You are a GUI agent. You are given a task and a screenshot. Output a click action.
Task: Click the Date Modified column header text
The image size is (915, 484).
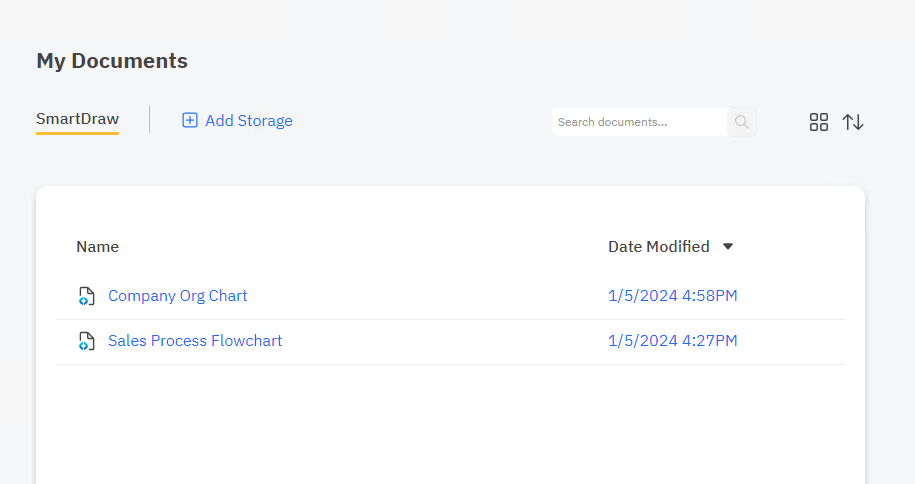pyautogui.click(x=658, y=247)
